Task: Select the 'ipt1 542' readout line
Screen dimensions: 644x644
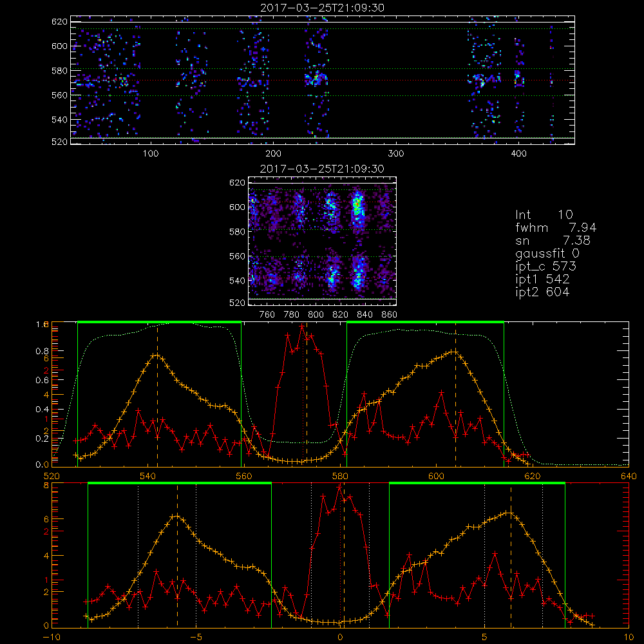Action: 542,279
